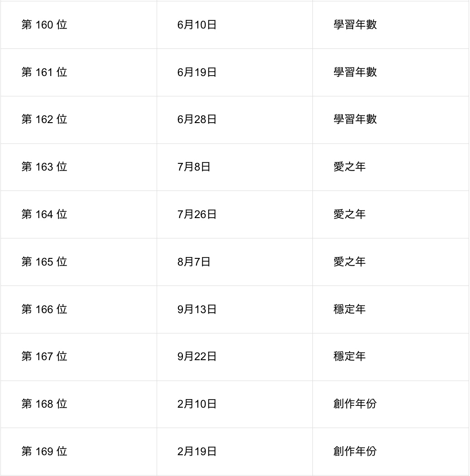Viewport: 470px width, 476px height.
Task: Select the 7月26日 date cell
Action: click(x=197, y=214)
